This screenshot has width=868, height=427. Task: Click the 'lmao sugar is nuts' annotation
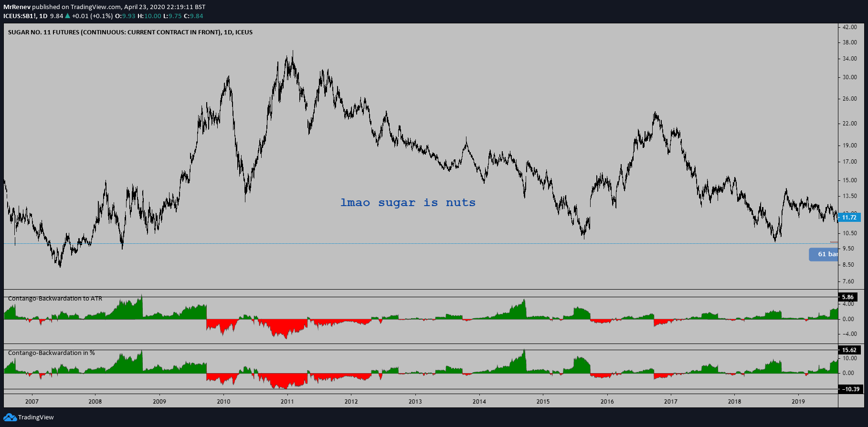coord(408,203)
